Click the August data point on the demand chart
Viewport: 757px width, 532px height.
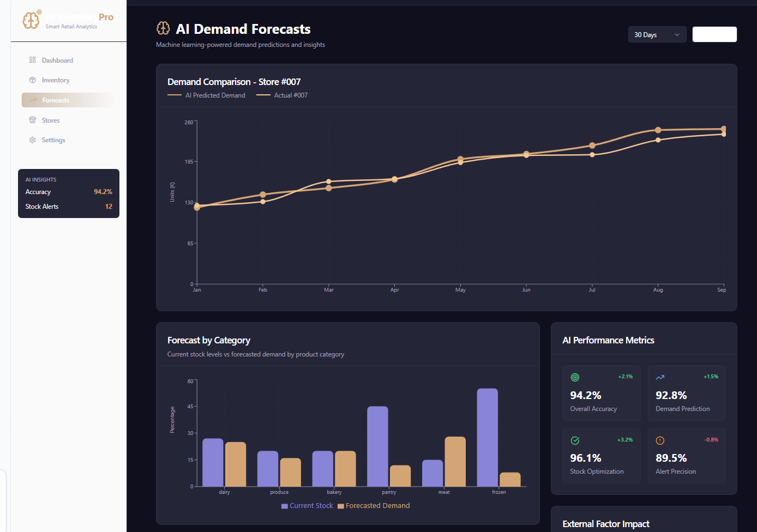[x=658, y=130]
